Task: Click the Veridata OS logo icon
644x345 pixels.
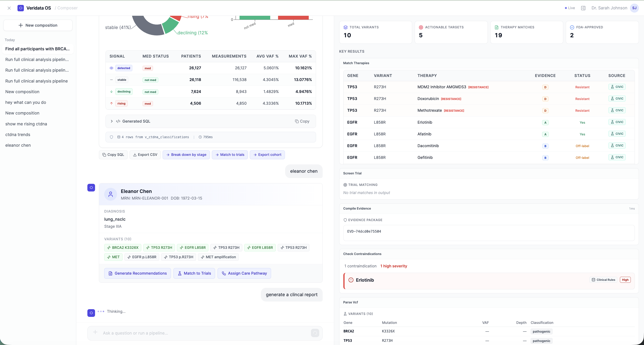Action: [20, 8]
